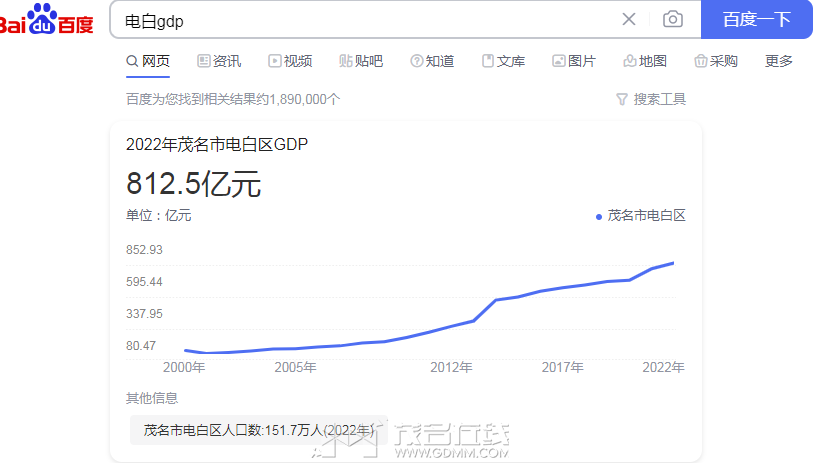Go to the 贴吧 tab
The height and width of the screenshot is (463, 818).
tap(361, 62)
